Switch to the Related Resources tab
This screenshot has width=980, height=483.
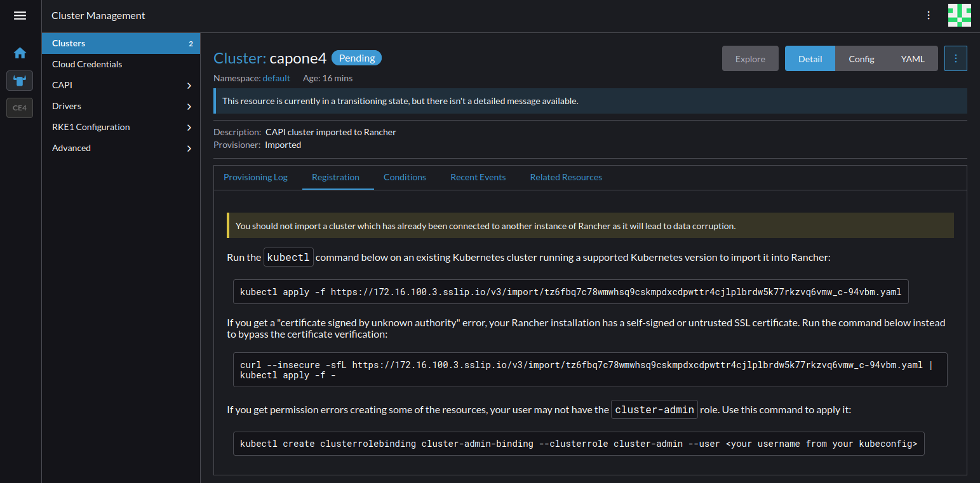tap(566, 177)
